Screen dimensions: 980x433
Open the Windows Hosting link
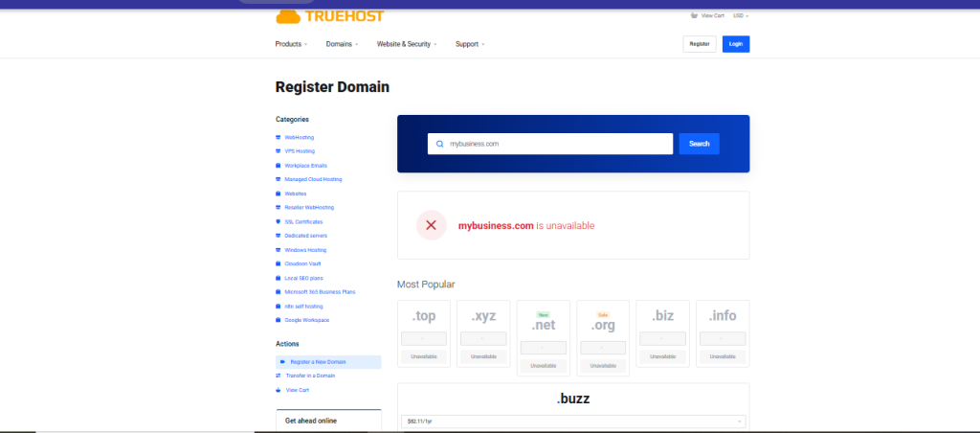(305, 250)
